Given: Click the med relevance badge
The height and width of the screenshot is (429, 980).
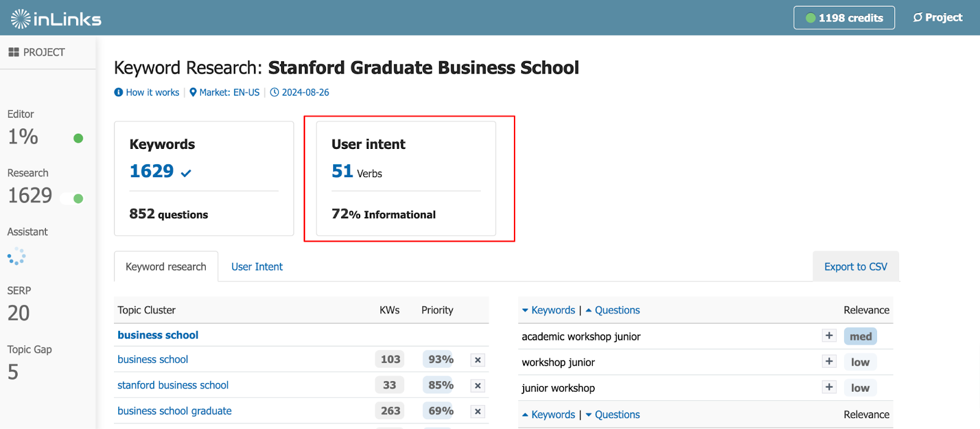Looking at the screenshot, I should tap(861, 336).
